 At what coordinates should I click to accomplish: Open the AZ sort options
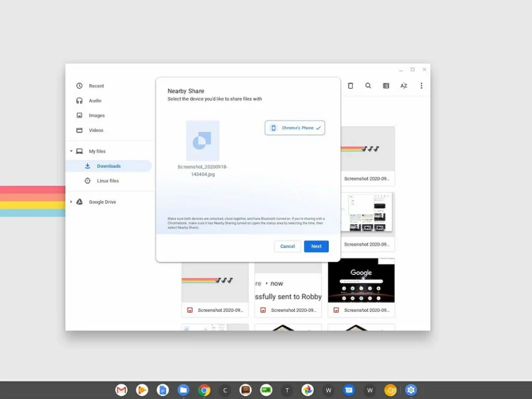point(404,86)
